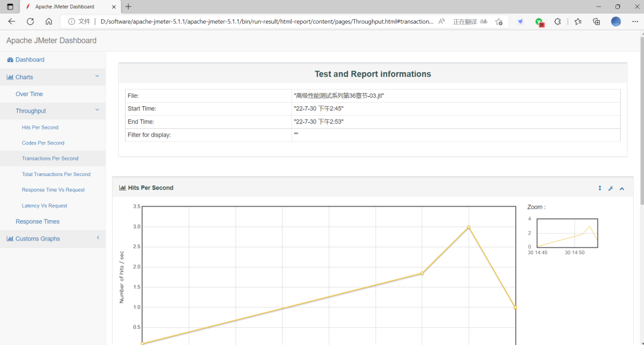
Task: Open Charts sidebar section label
Action: [x=24, y=77]
